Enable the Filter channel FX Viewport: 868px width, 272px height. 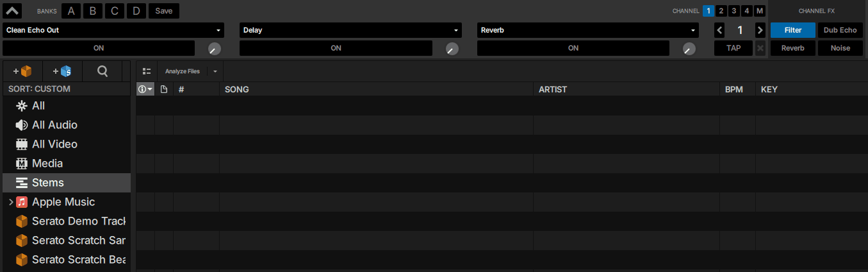[793, 30]
